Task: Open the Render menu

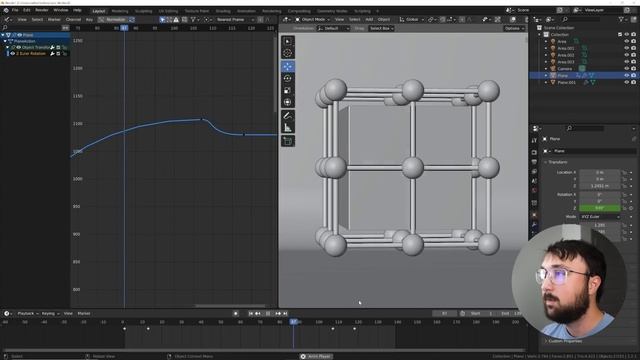Action: 42,10
